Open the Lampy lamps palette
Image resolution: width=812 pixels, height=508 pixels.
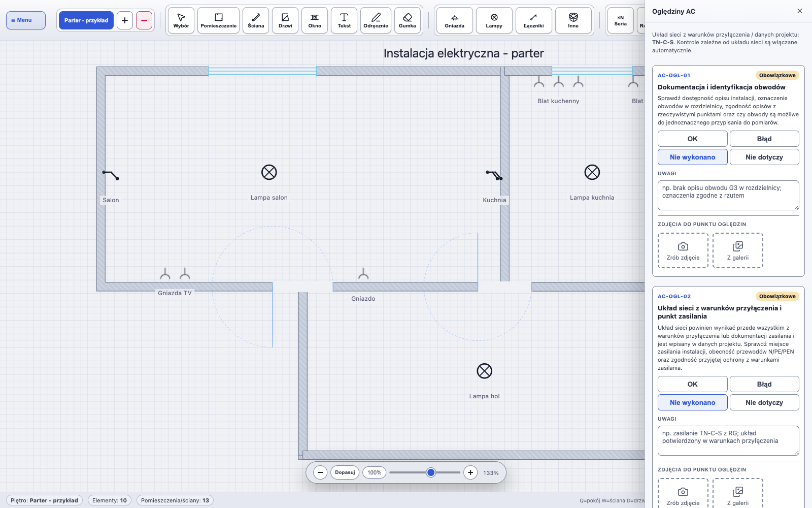(494, 20)
